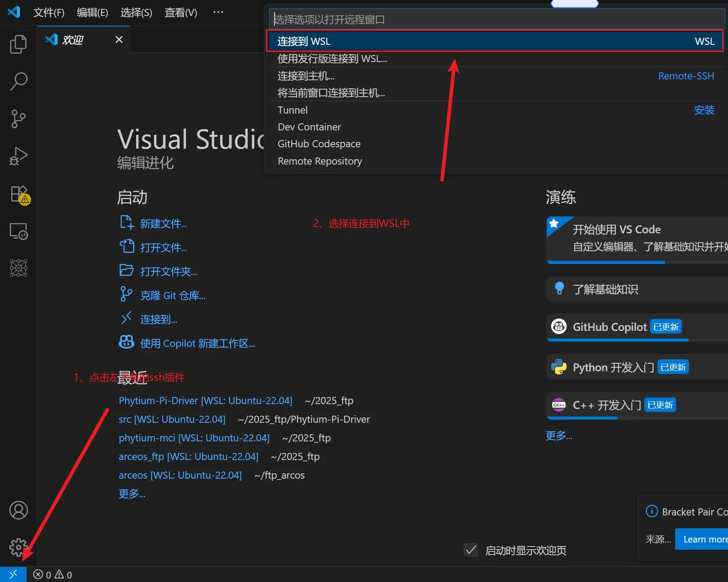
Task: Open the Explorer view in activity bar
Action: 18,44
